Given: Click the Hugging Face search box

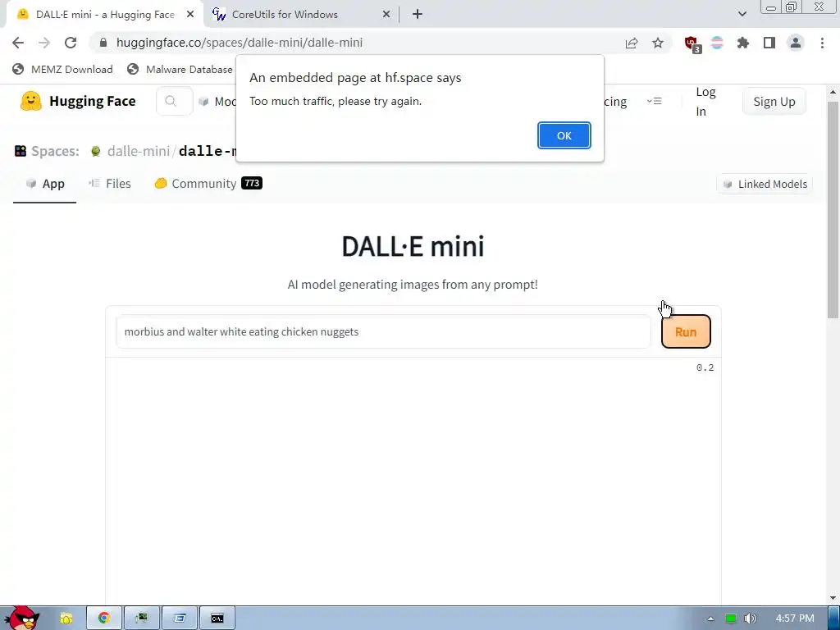Looking at the screenshot, I should [x=174, y=101].
